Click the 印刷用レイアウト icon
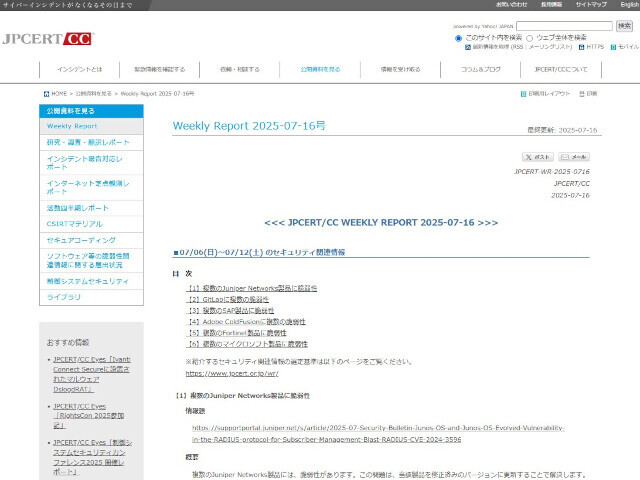This screenshot has width=640, height=480. (523, 93)
